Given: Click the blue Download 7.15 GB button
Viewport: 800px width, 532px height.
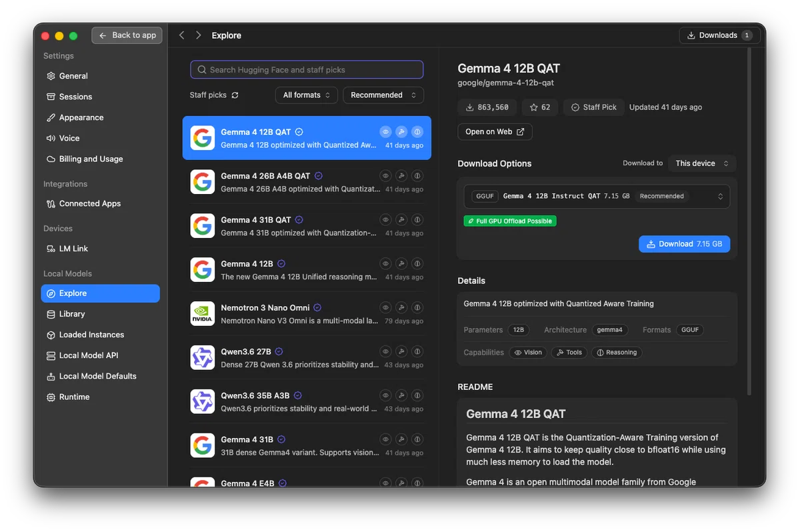Looking at the screenshot, I should pyautogui.click(x=684, y=244).
